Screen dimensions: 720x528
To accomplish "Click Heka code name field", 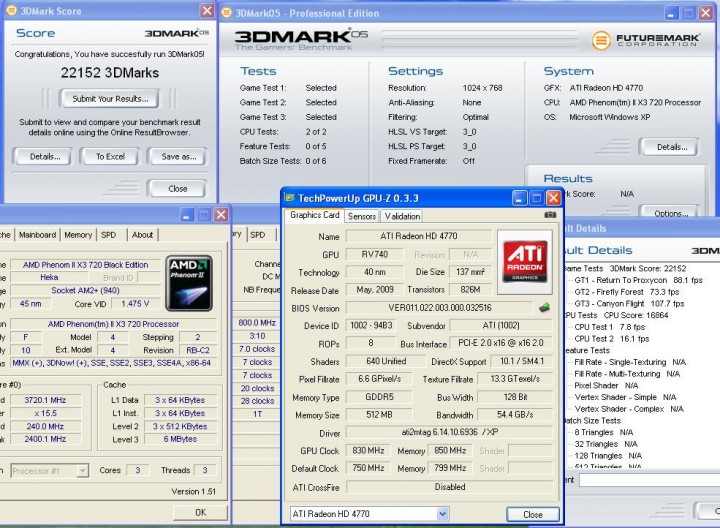I will pos(49,277).
